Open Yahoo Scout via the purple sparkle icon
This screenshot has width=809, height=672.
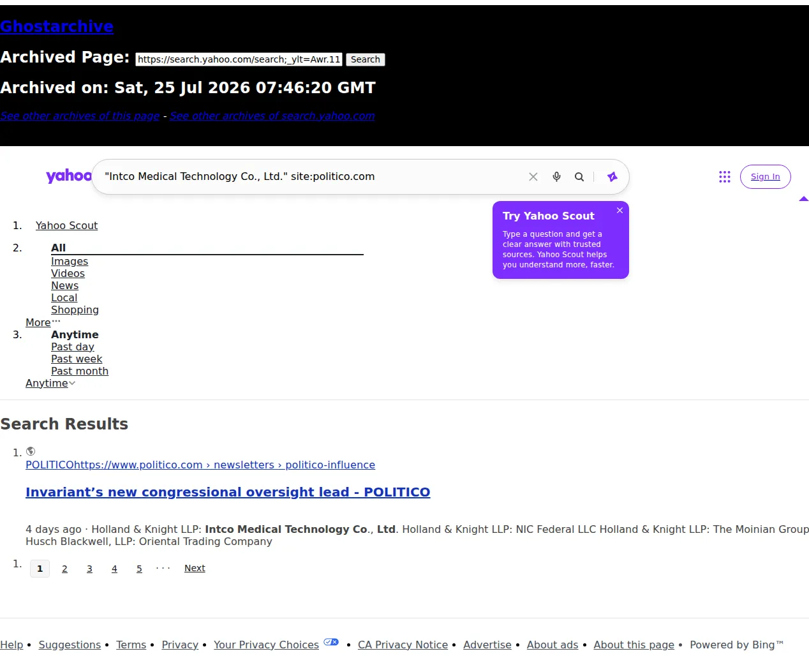tap(612, 177)
